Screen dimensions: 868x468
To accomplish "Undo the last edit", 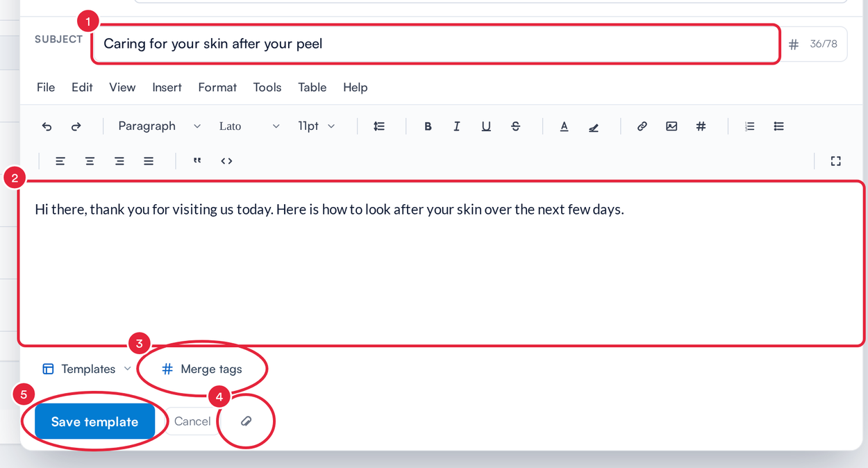I will click(x=47, y=126).
